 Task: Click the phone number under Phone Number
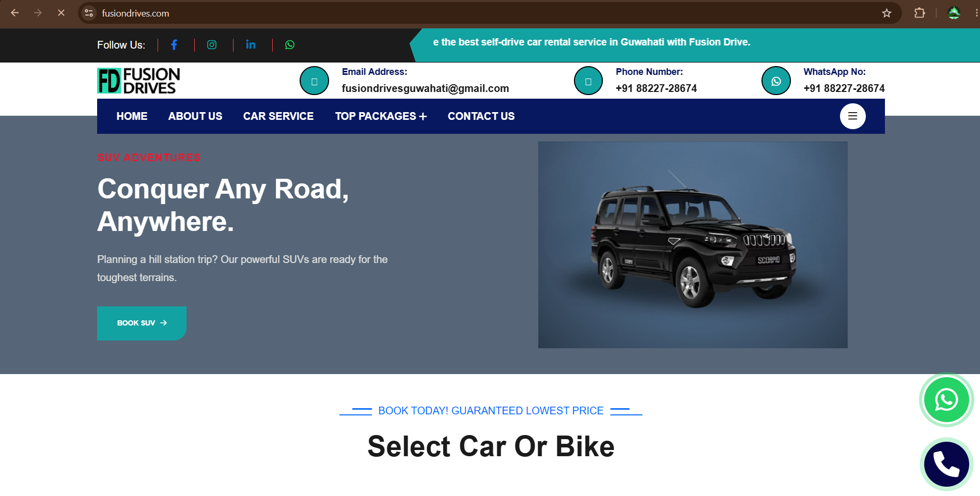click(656, 88)
